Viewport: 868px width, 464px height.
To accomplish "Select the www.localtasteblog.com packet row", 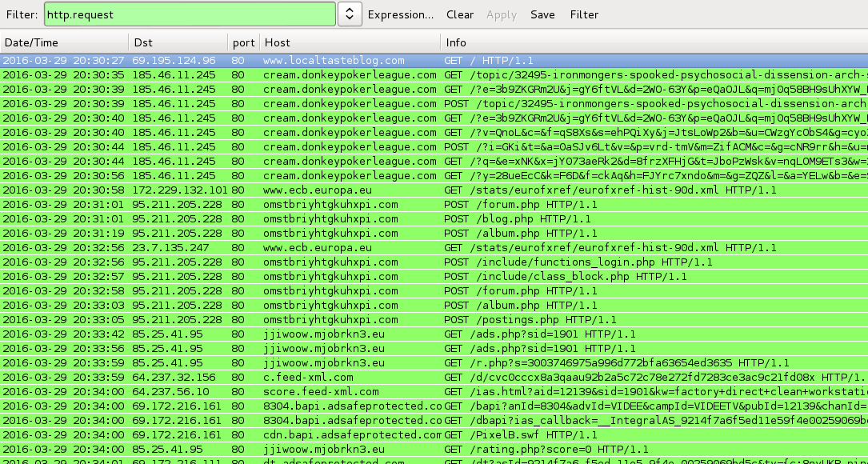I will click(x=334, y=60).
